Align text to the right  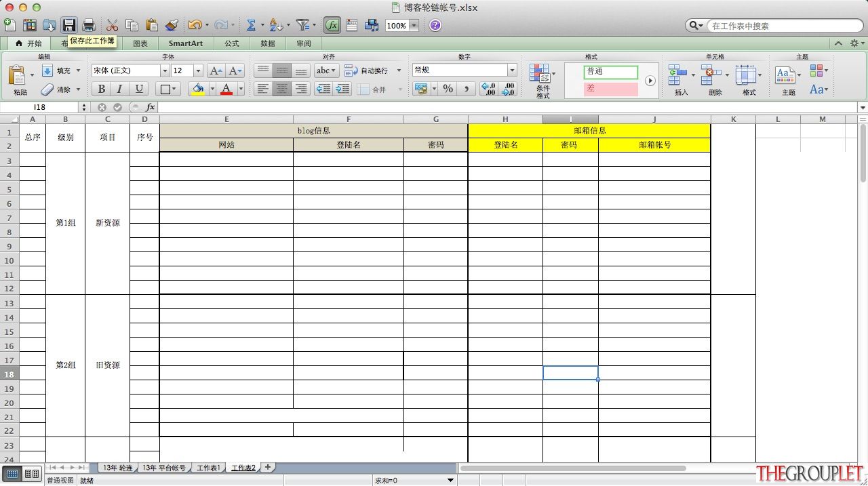tap(301, 89)
